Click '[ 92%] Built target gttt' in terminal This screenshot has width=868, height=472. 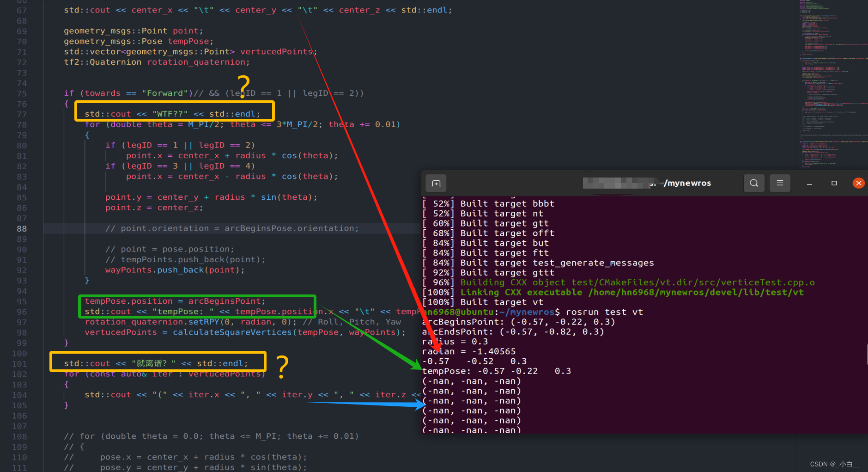click(488, 273)
